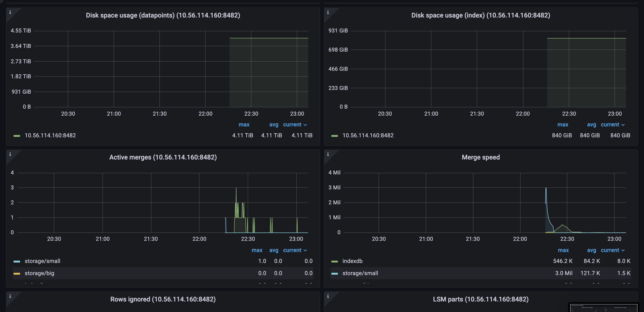Screen dimensions: 644x312
Task: Sort Active merges legend by max column
Action: point(257,250)
